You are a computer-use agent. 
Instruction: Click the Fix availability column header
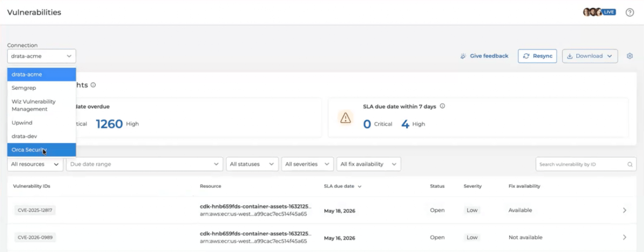(524, 186)
